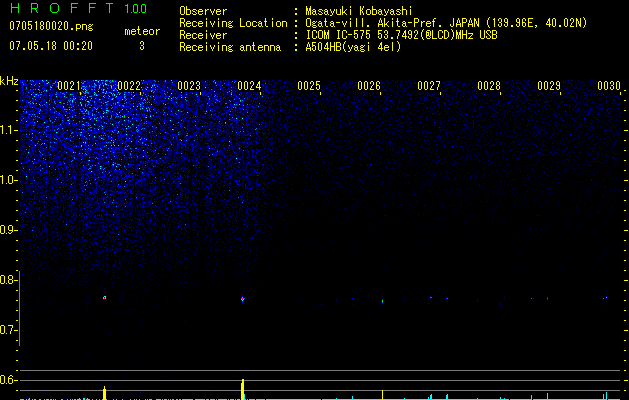Click the 0028 time marker
Screen dimensions: 629x400
tap(489, 86)
